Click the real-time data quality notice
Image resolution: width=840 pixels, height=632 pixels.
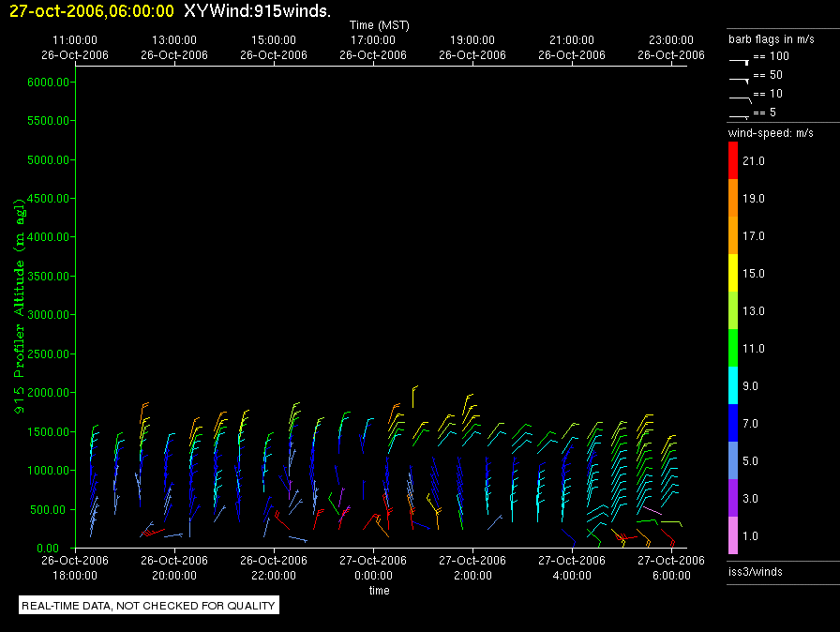click(149, 606)
